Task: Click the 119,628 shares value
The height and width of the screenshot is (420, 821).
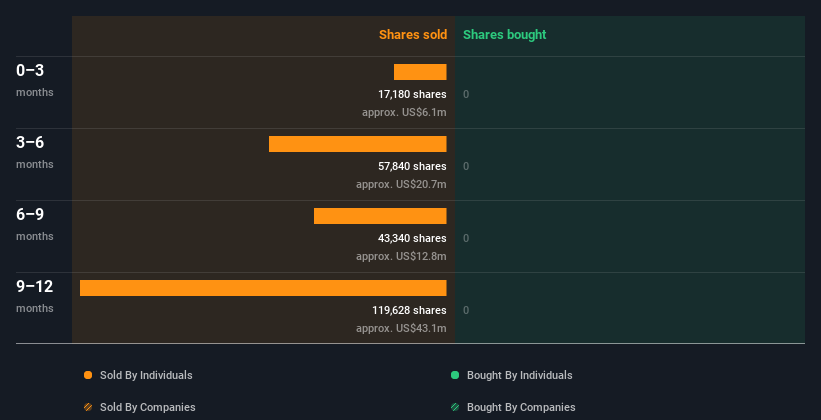Action: pos(409,310)
